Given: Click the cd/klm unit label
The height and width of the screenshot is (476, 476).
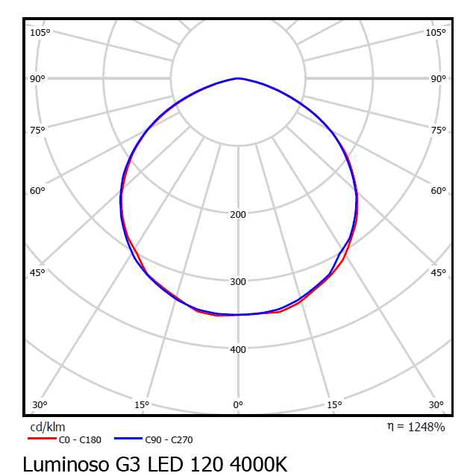Looking at the screenshot, I should [47, 428].
